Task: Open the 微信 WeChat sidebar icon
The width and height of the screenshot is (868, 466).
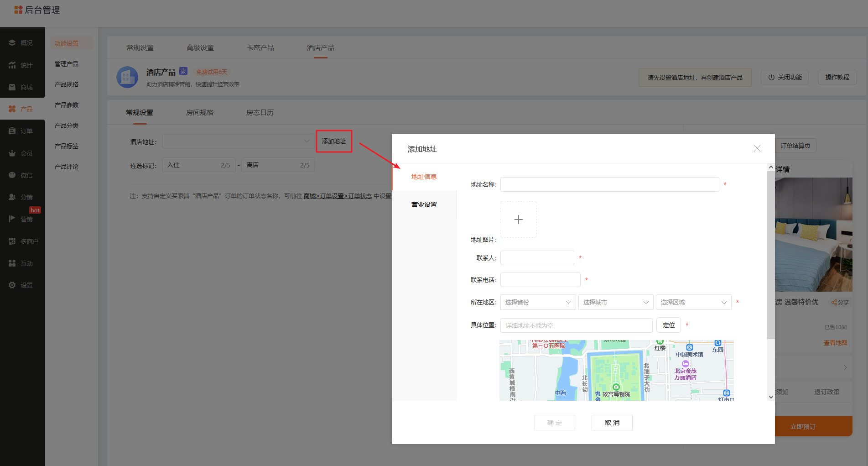Action: pyautogui.click(x=12, y=175)
